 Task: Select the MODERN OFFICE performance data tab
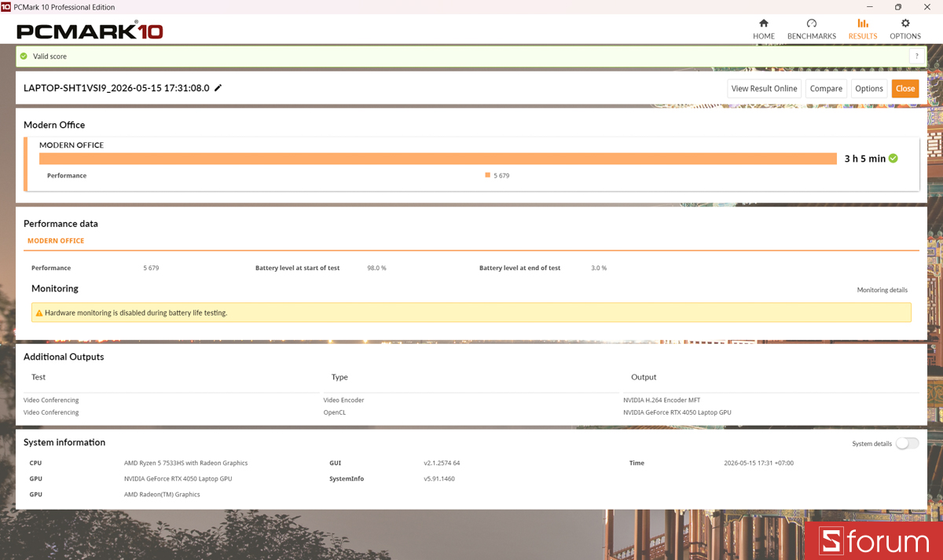56,241
